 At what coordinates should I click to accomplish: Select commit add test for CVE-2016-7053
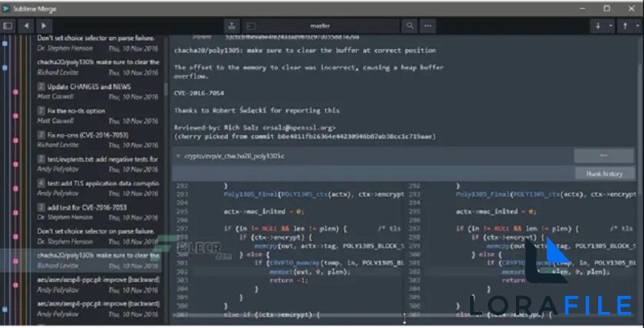[x=99, y=212]
